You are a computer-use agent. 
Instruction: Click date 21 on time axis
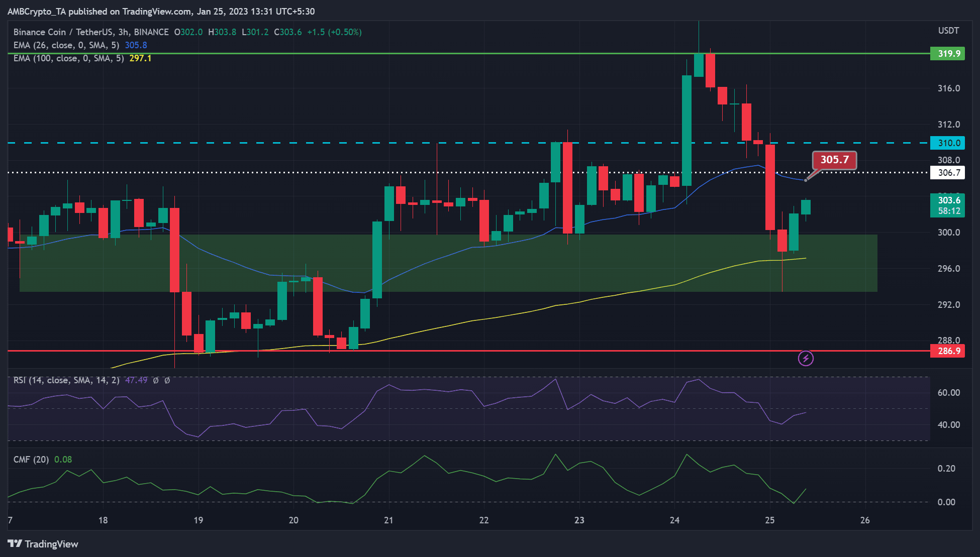click(x=388, y=520)
